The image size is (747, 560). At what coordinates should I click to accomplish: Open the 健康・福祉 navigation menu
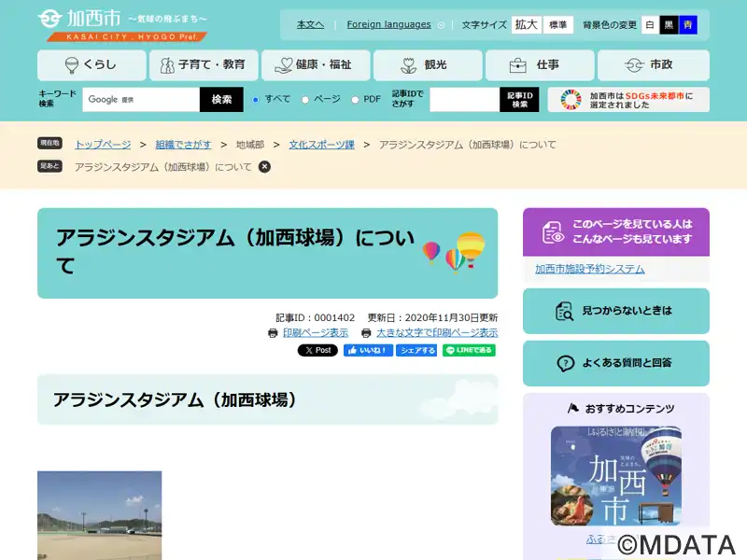click(x=316, y=65)
